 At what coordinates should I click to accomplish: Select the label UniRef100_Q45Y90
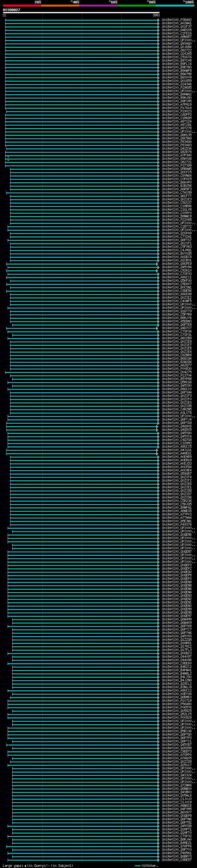click(177, 386)
